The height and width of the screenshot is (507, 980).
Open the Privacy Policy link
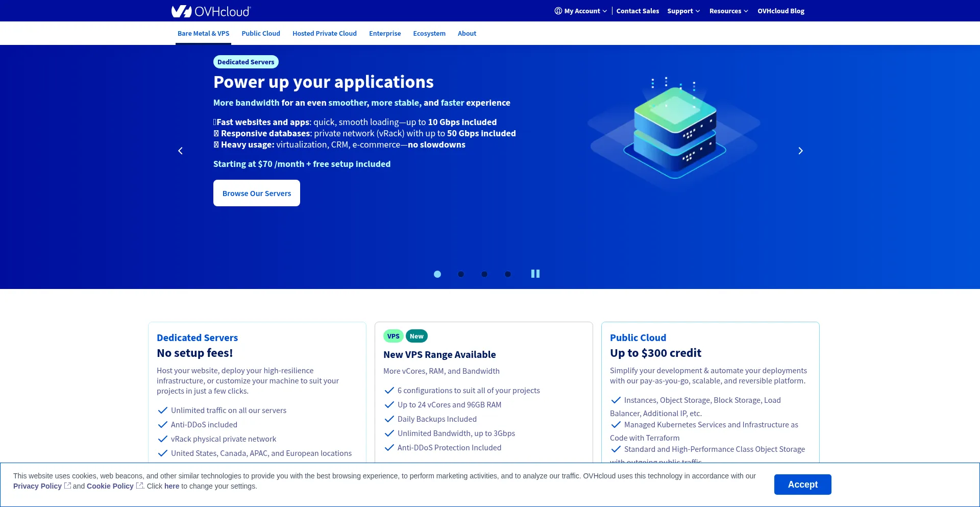pyautogui.click(x=37, y=486)
